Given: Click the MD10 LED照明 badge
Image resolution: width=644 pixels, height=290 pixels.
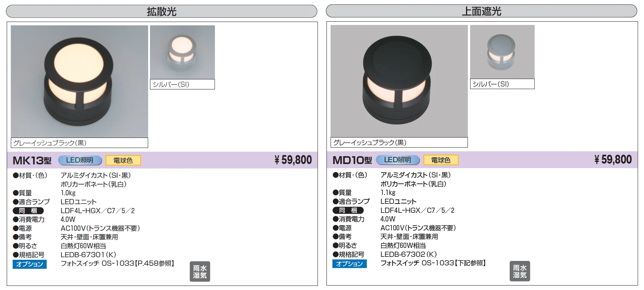Looking at the screenshot, I should (x=398, y=160).
